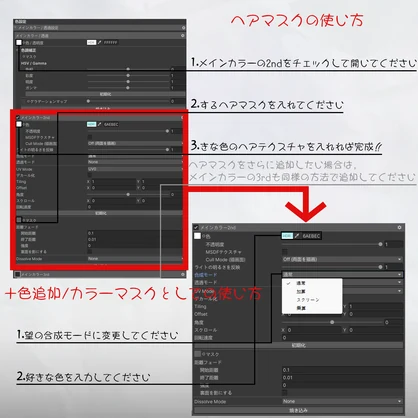Open gear icon on メインカラー3rd header

[183, 274]
